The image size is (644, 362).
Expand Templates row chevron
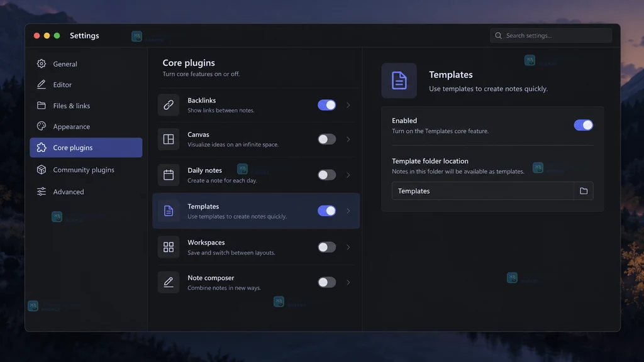[348, 211]
